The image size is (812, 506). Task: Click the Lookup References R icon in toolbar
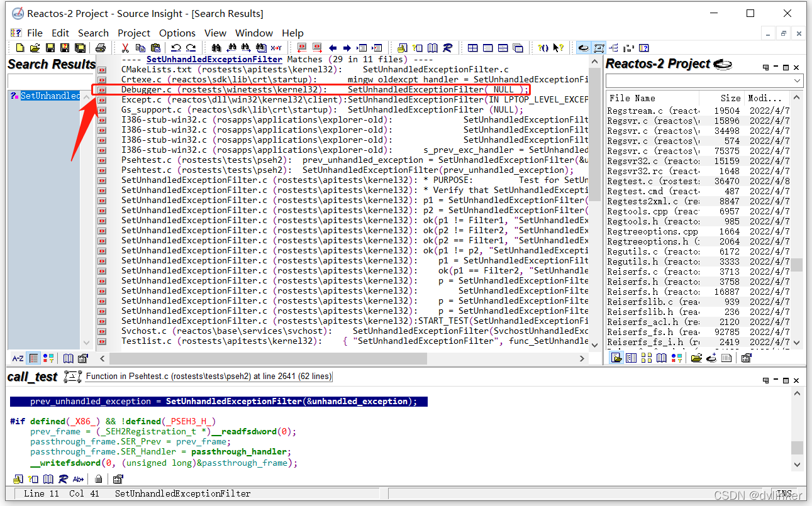(448, 48)
